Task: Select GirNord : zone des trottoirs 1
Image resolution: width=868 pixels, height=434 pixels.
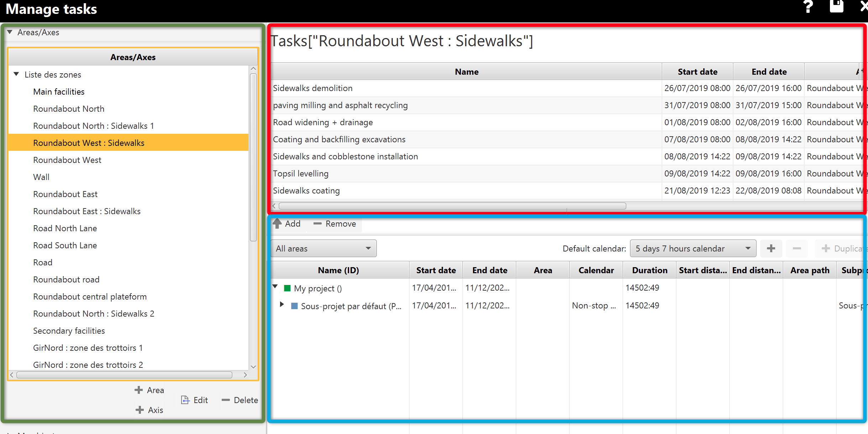Action: [x=88, y=348]
